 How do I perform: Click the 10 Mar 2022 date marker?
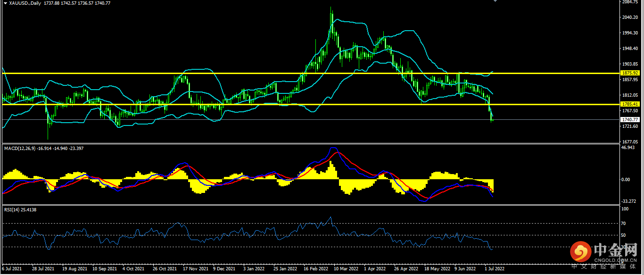[x=347, y=269]
